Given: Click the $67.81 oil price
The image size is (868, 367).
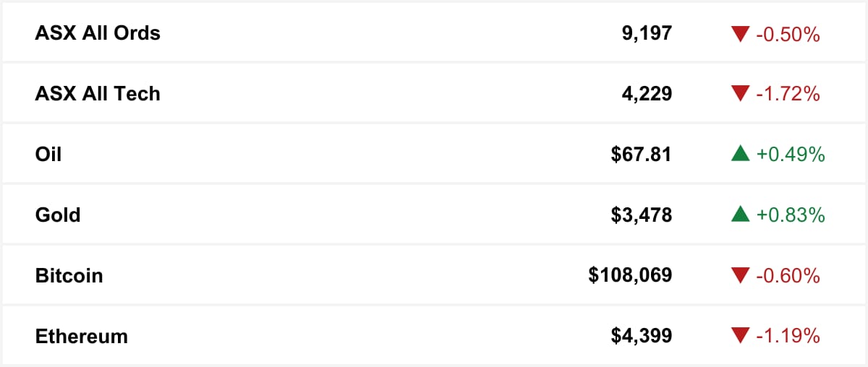Looking at the screenshot, I should pos(642,155).
